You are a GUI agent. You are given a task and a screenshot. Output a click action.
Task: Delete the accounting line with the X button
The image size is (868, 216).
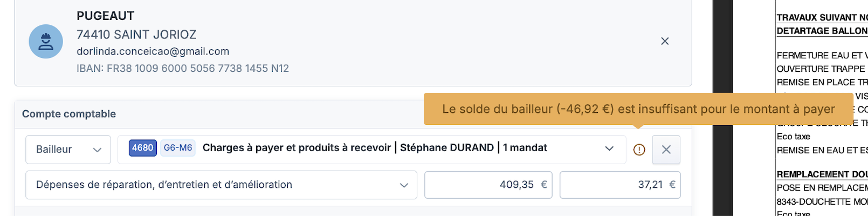pos(666,150)
